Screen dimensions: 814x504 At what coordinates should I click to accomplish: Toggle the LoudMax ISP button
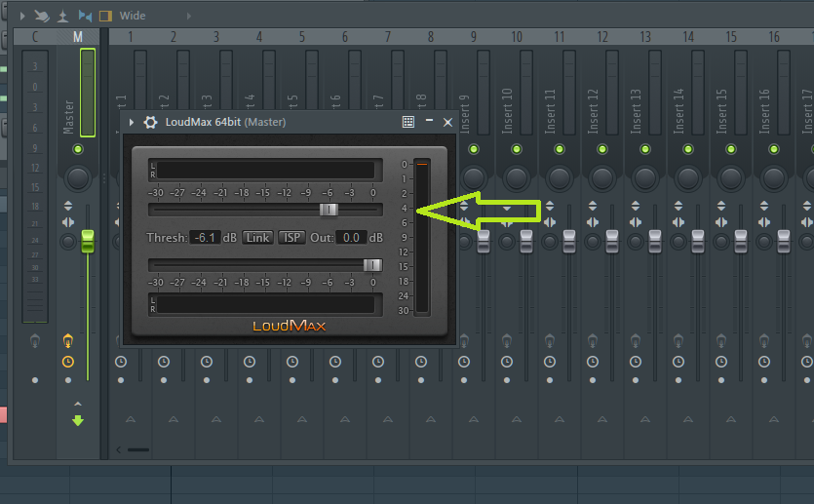pyautogui.click(x=291, y=238)
